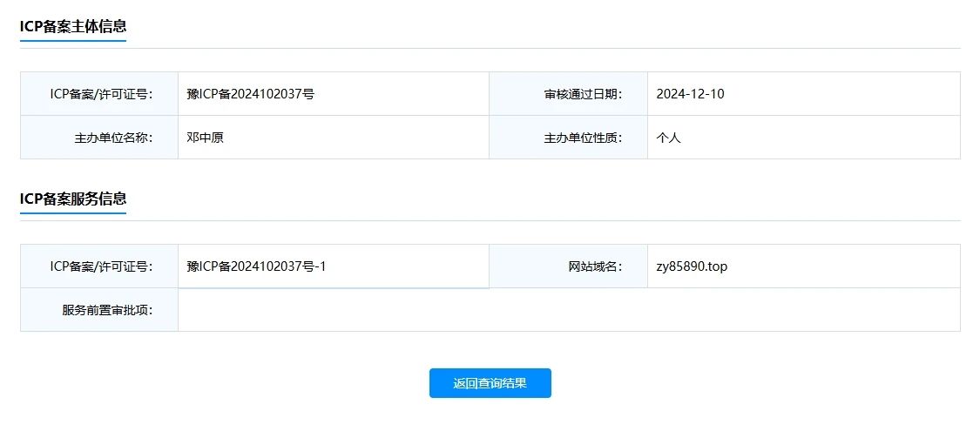Click the 网站域名 label
980x438 pixels.
tap(596, 266)
